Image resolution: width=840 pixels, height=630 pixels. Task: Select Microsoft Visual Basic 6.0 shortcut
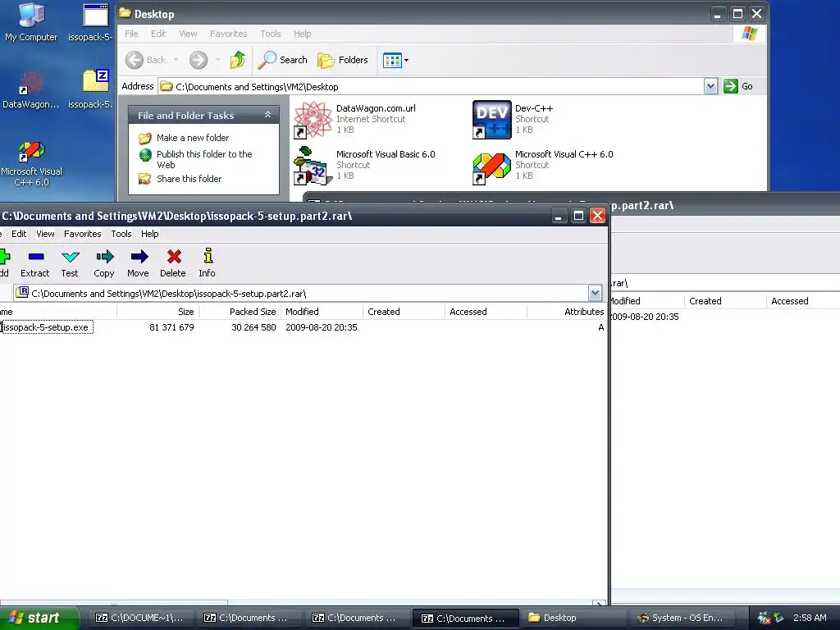365,165
